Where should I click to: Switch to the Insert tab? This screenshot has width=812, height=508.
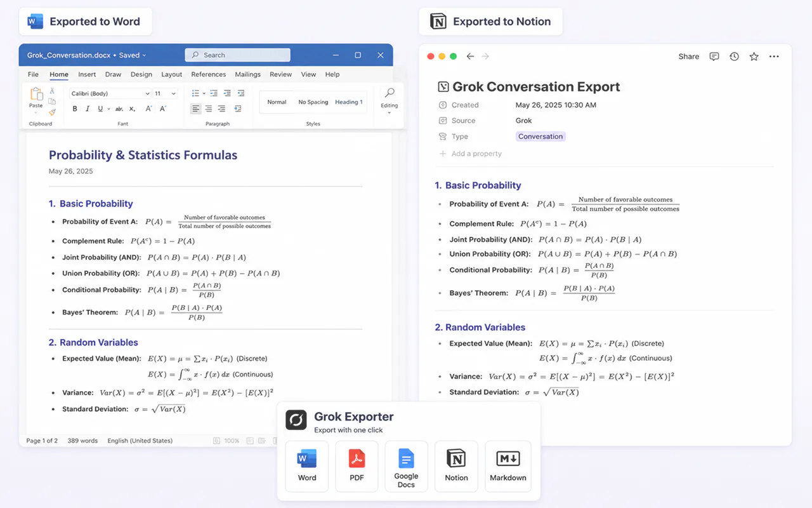click(87, 74)
